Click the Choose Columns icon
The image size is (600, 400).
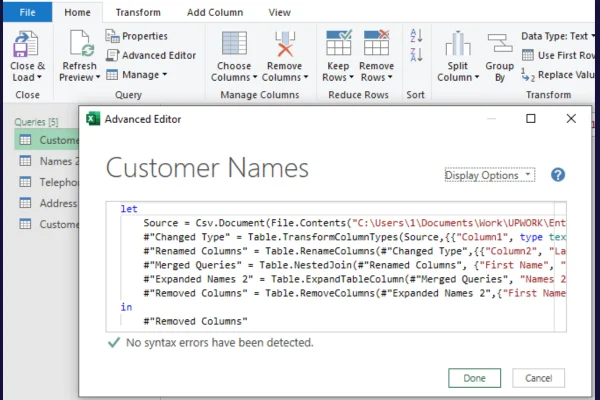234,43
